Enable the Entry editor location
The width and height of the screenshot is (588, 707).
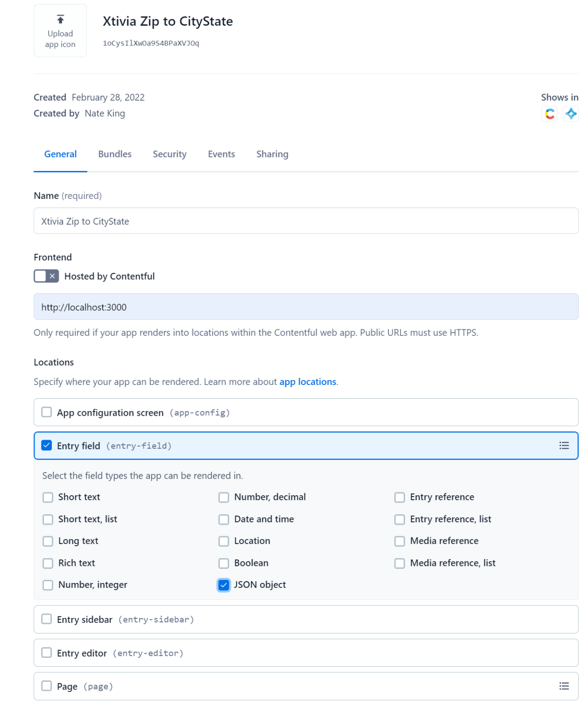click(x=46, y=653)
